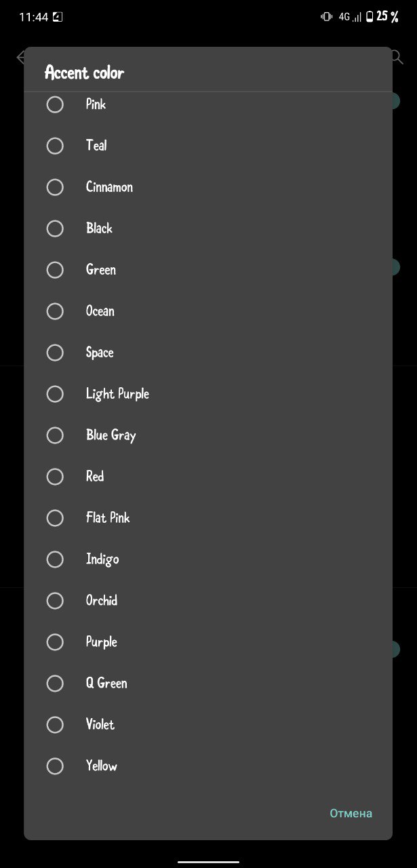This screenshot has width=417, height=868.
Task: Pick the Yellow accent color
Action: click(208, 766)
